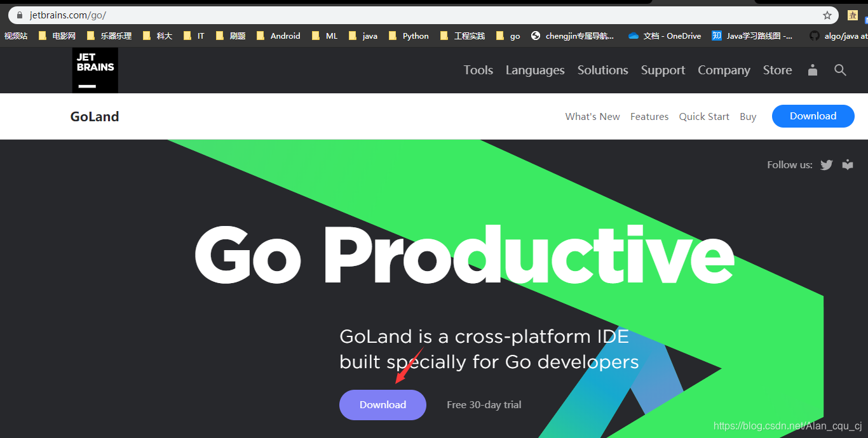Open 电影网 bookmark folder
The width and height of the screenshot is (868, 438).
[x=57, y=36]
